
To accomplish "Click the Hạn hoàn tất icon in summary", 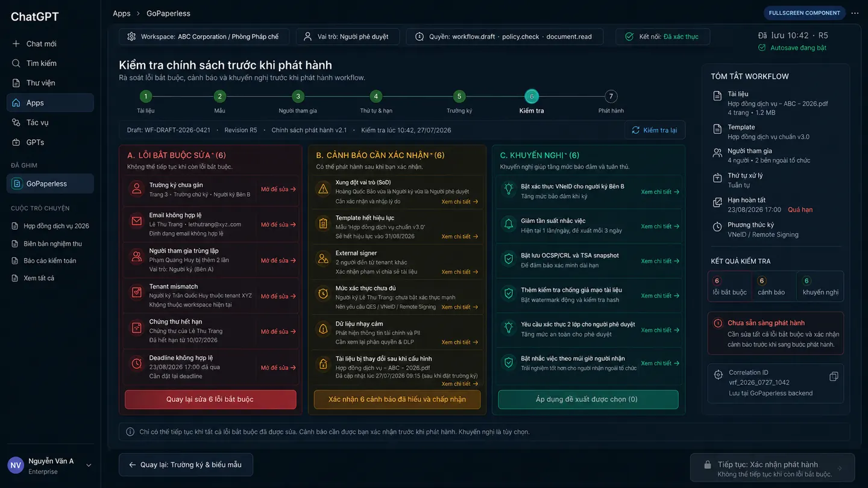I will tap(717, 202).
